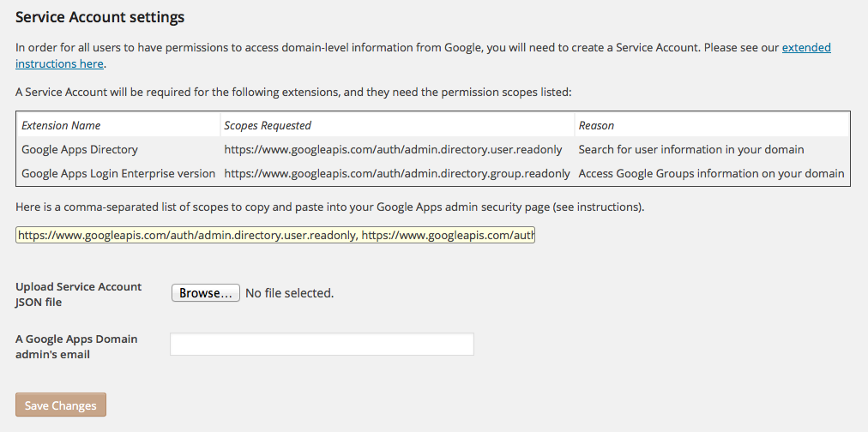This screenshot has width=868, height=432.
Task: Click Access Google Groups information reason cell
Action: [711, 173]
